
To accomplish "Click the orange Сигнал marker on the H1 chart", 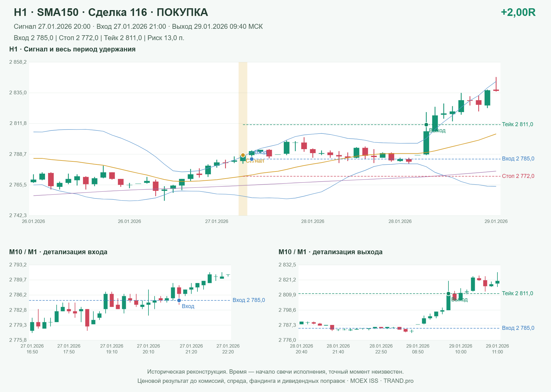I will pyautogui.click(x=243, y=155).
